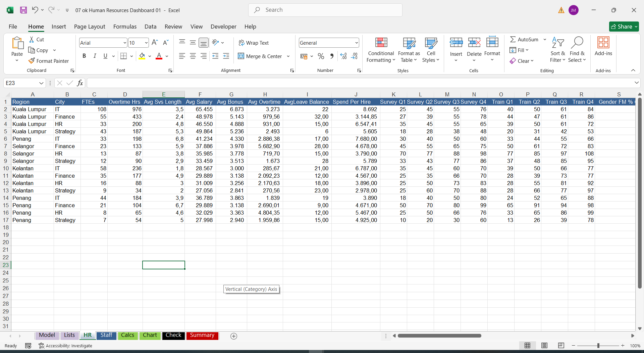Increase decimal places shown
Viewport: 644px width, 353px height.
[343, 56]
